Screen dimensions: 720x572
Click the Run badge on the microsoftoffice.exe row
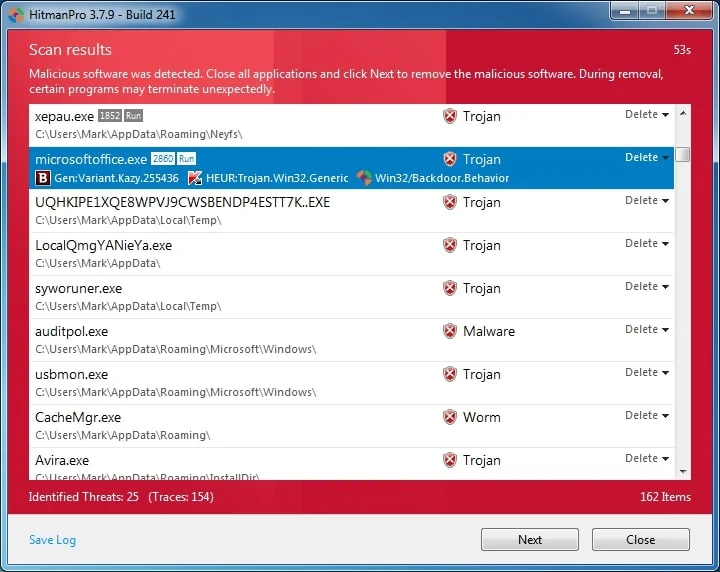[x=186, y=159]
